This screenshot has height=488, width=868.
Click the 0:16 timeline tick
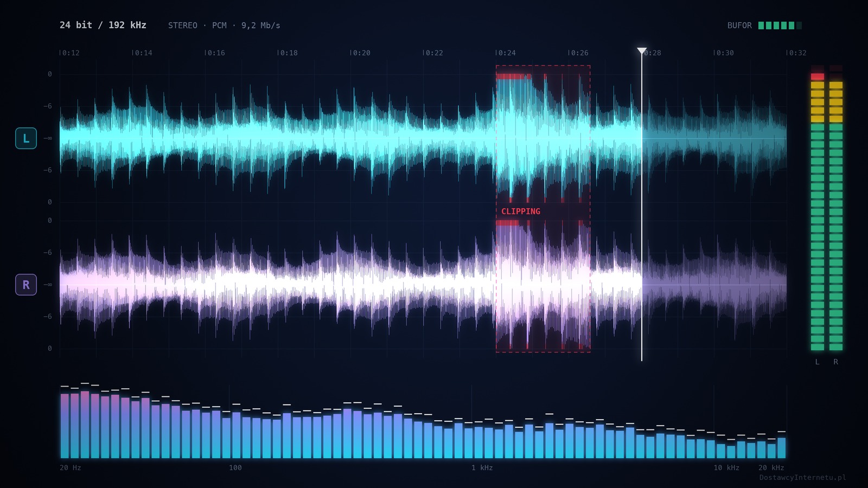pyautogui.click(x=216, y=53)
